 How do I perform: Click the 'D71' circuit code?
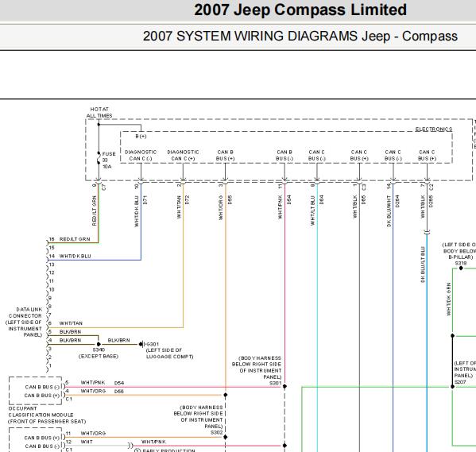pos(145,199)
